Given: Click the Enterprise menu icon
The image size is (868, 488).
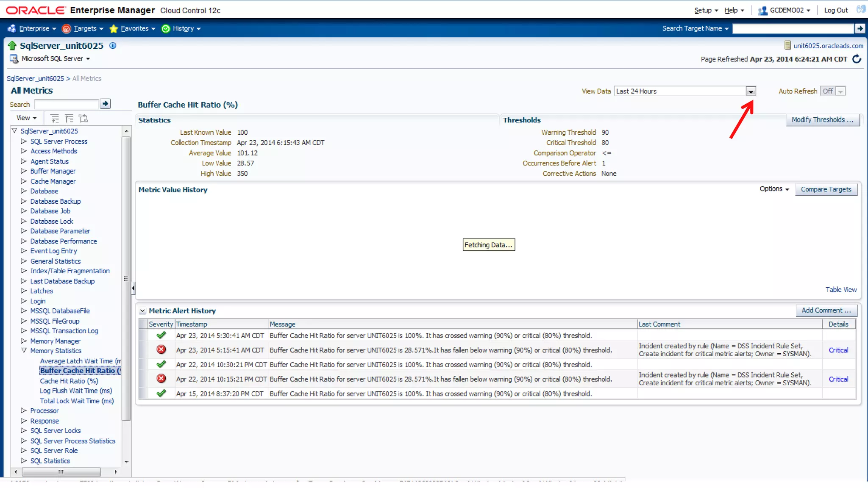Looking at the screenshot, I should (x=11, y=28).
